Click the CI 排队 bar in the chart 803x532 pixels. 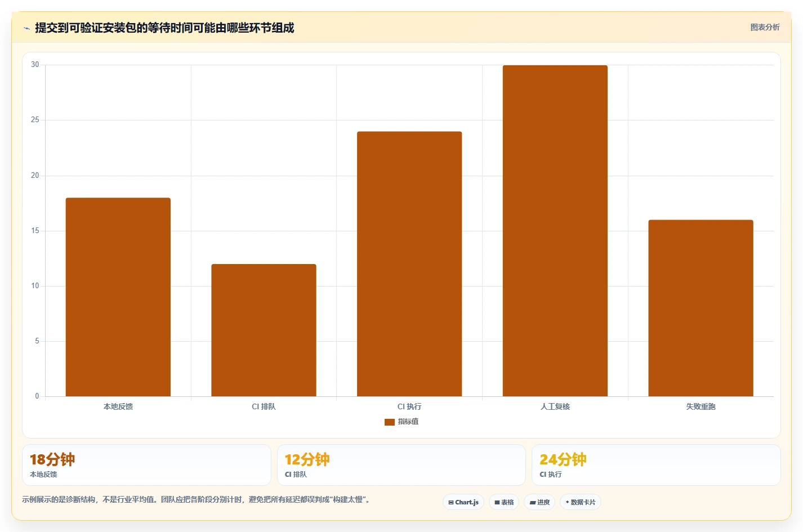(x=264, y=330)
